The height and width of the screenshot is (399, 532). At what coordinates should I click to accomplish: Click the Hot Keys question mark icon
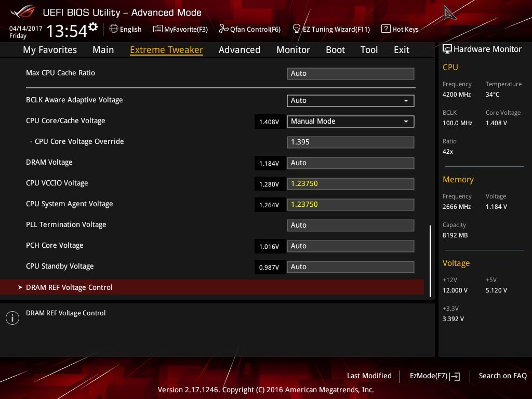pyautogui.click(x=386, y=29)
